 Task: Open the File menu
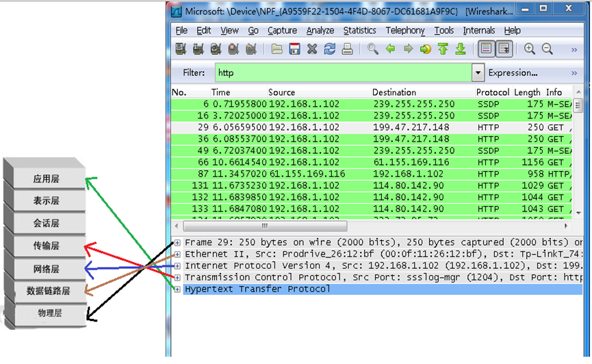(x=181, y=30)
